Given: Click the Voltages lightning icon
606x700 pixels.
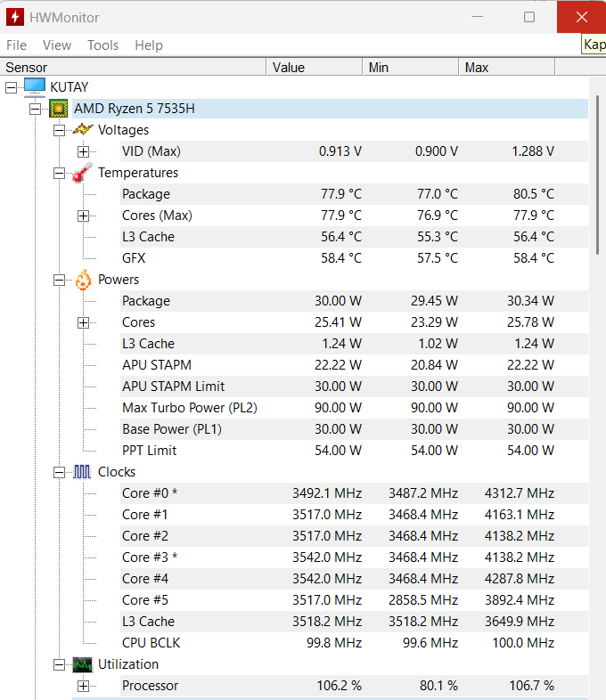Looking at the screenshot, I should tap(83, 129).
